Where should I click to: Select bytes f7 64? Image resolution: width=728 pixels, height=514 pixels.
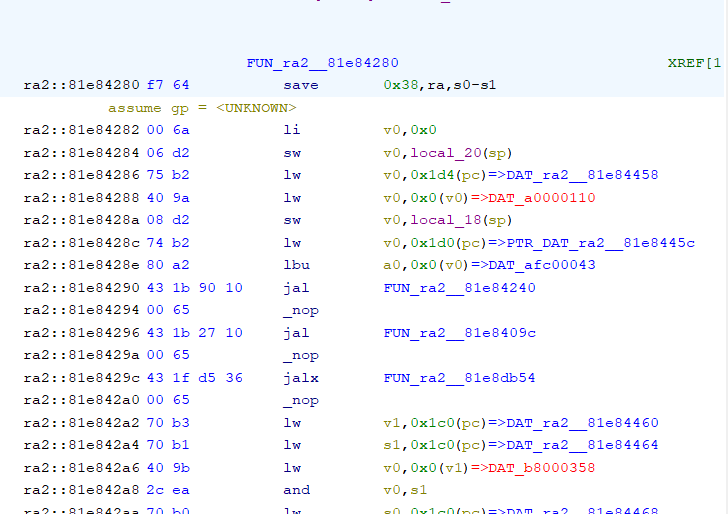[168, 85]
